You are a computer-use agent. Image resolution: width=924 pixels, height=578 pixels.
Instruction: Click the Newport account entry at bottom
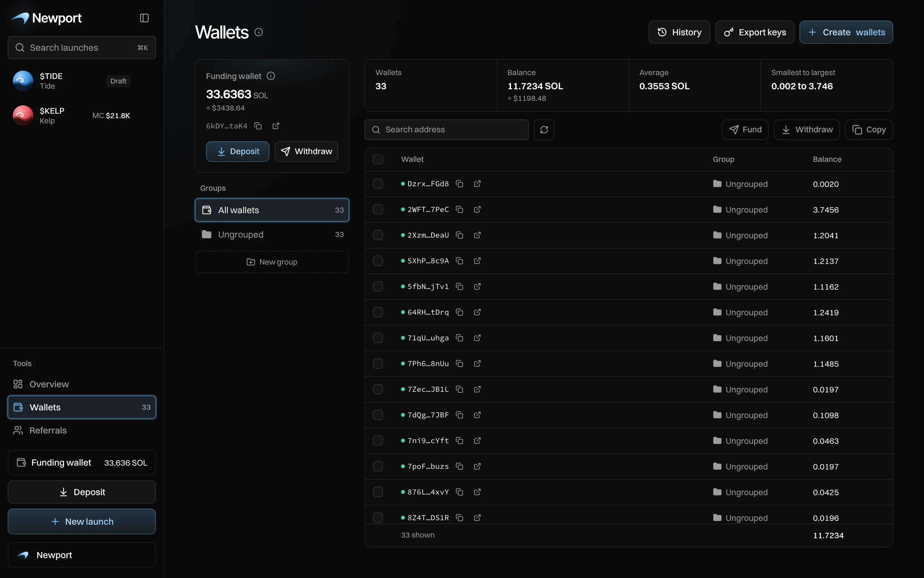[x=82, y=555]
